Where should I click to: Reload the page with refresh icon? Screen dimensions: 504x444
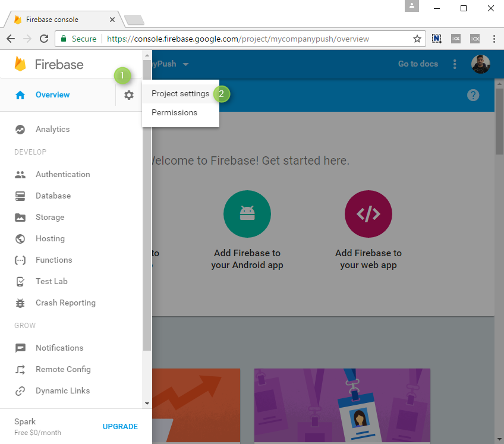44,39
